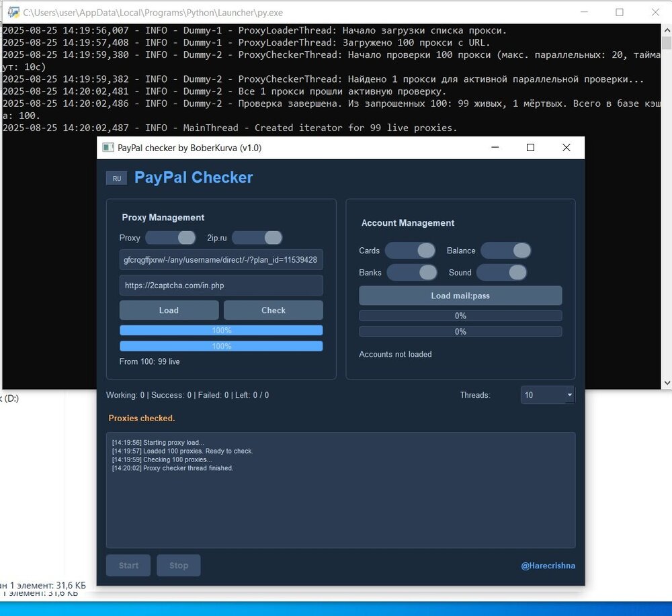Switch language with the RU button

pyautogui.click(x=117, y=178)
